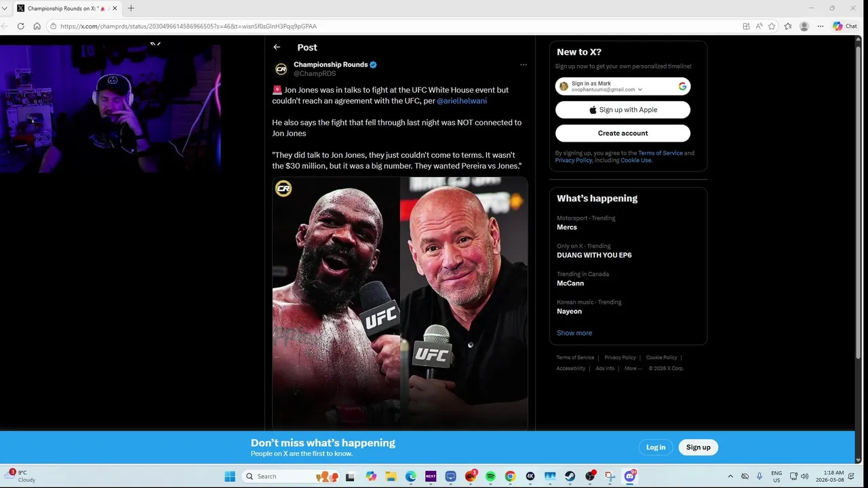
Task: Open Copilot app on taskbar
Action: click(x=371, y=476)
